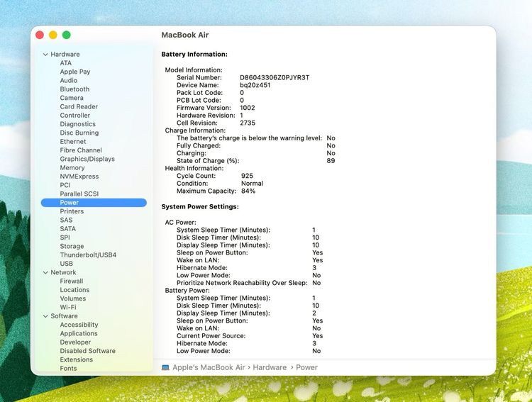This screenshot has width=532, height=402.
Task: Collapse the Software section chevron
Action: pos(45,316)
